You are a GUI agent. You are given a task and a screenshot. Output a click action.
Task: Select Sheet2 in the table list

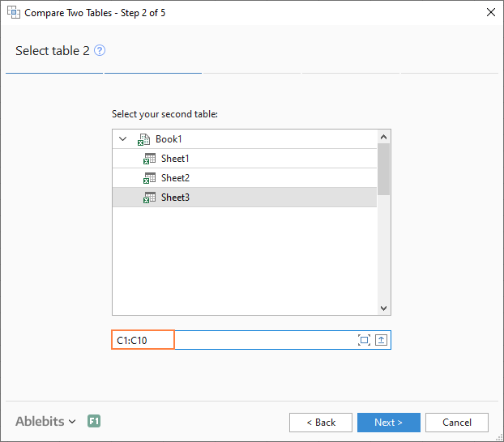point(175,178)
